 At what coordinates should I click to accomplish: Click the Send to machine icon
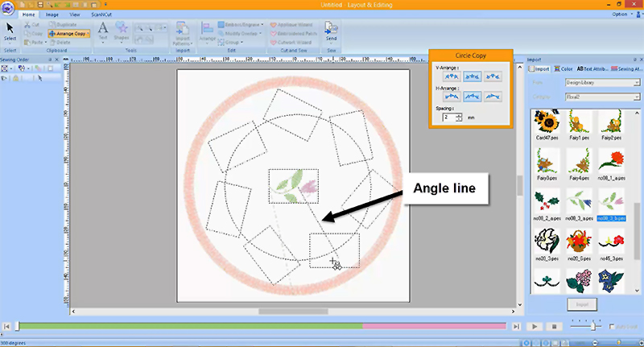(x=331, y=32)
